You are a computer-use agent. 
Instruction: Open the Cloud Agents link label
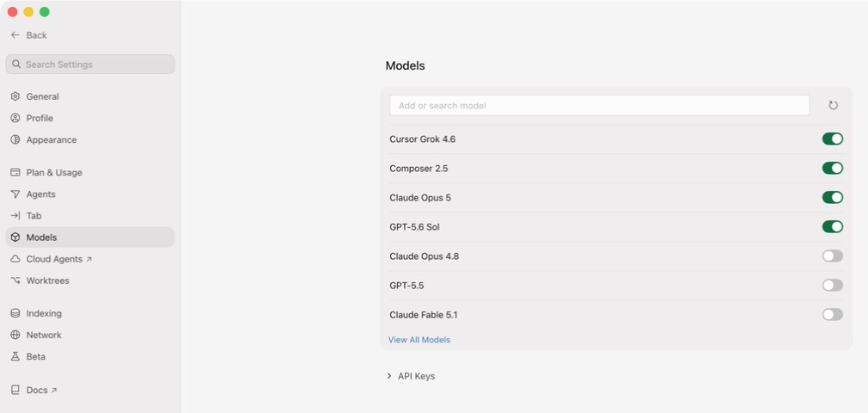[54, 259]
